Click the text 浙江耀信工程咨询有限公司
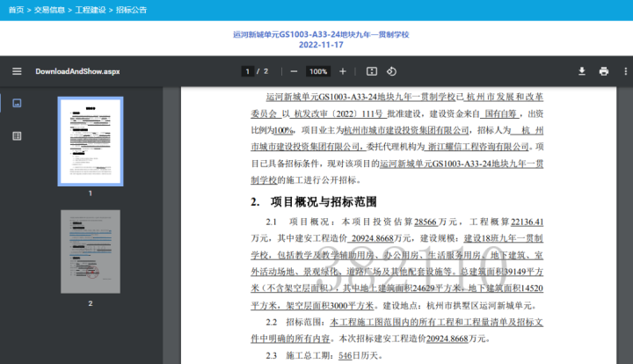 coord(478,147)
